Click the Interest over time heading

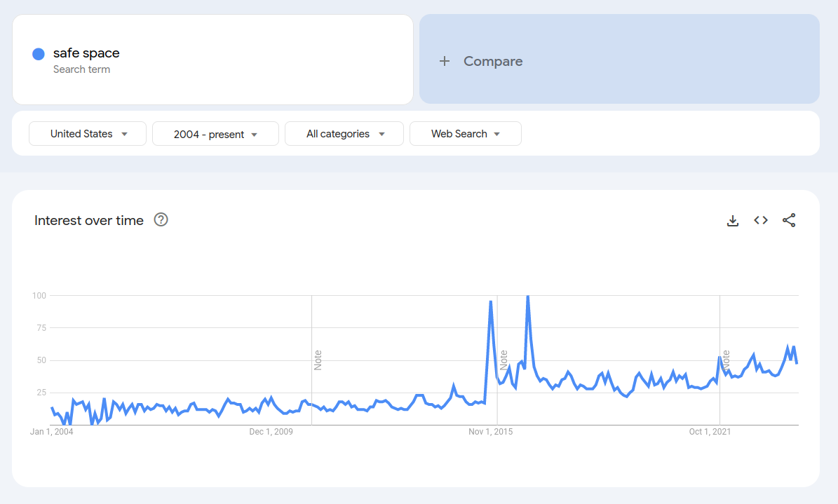89,220
